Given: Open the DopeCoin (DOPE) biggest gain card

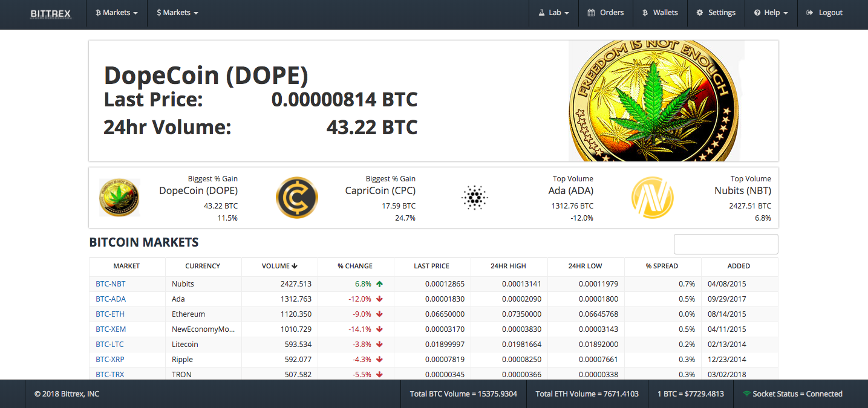Looking at the screenshot, I should [x=168, y=198].
